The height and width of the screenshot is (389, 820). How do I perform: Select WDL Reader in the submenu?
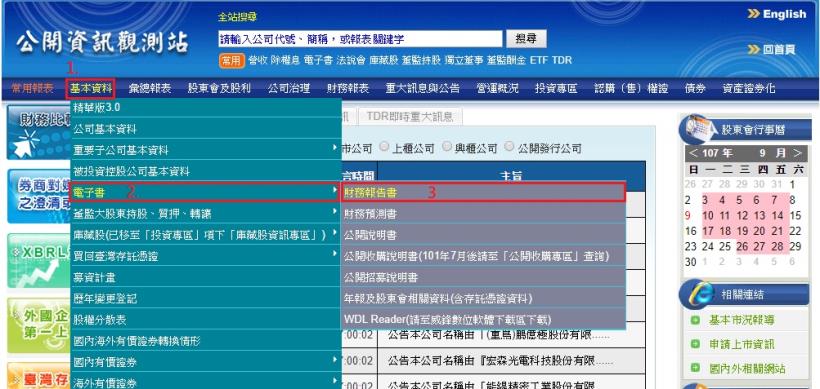pyautogui.click(x=483, y=319)
